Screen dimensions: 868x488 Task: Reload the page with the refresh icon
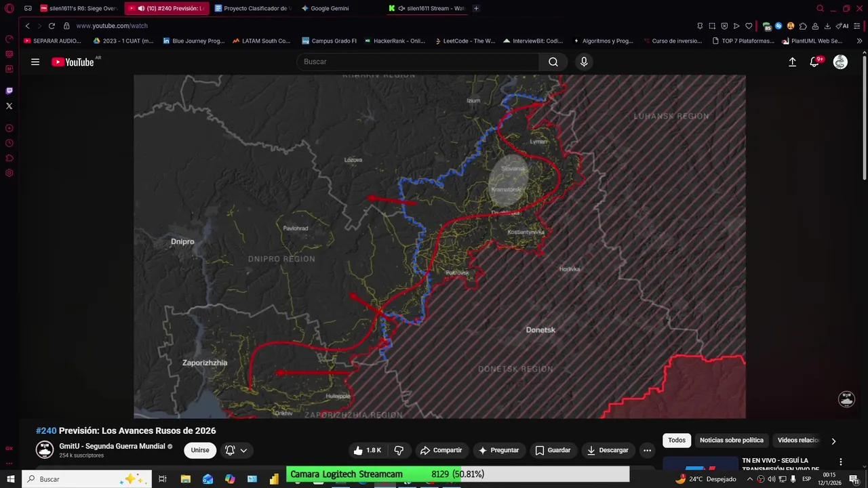pos(52,26)
